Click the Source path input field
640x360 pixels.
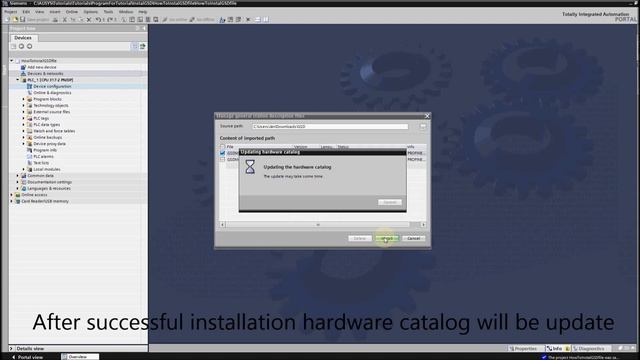[x=330, y=127]
